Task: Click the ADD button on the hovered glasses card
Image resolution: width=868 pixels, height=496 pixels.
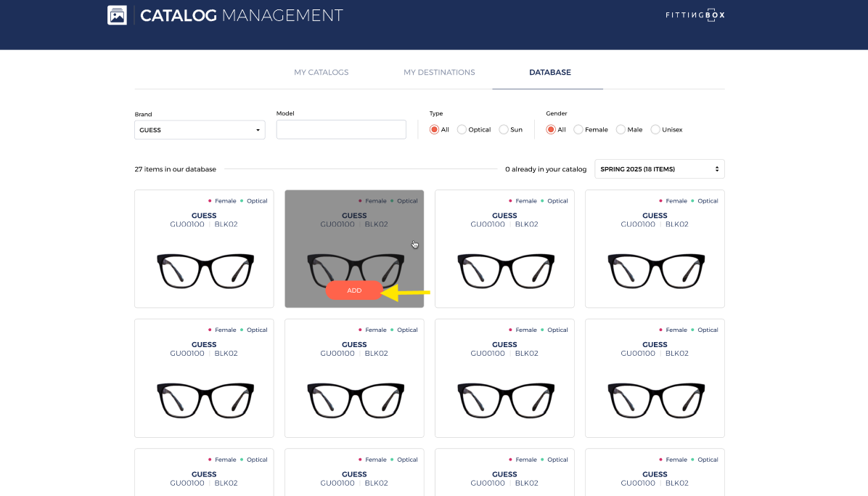Action: (x=354, y=290)
